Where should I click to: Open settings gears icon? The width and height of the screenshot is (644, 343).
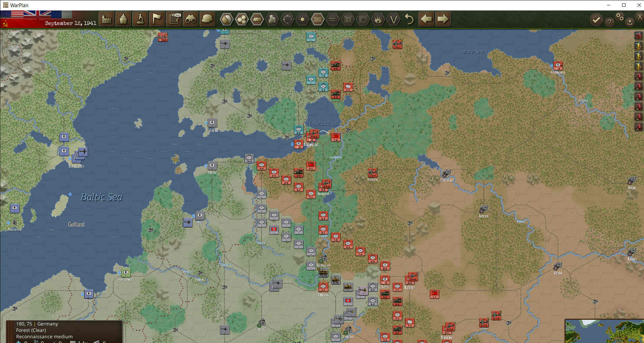click(x=620, y=16)
